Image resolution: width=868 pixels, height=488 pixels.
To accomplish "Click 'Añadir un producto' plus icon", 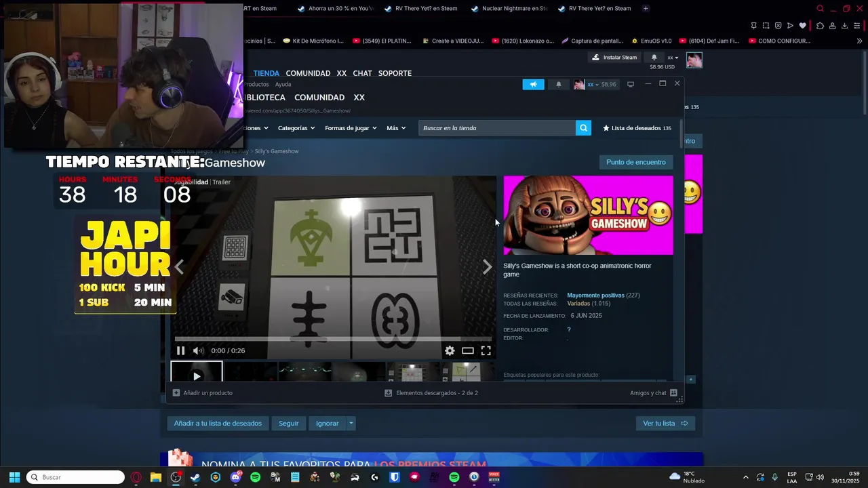I will tap(176, 393).
